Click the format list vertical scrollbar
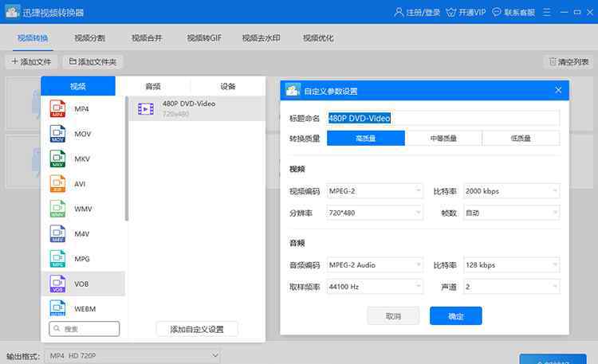 click(125, 159)
